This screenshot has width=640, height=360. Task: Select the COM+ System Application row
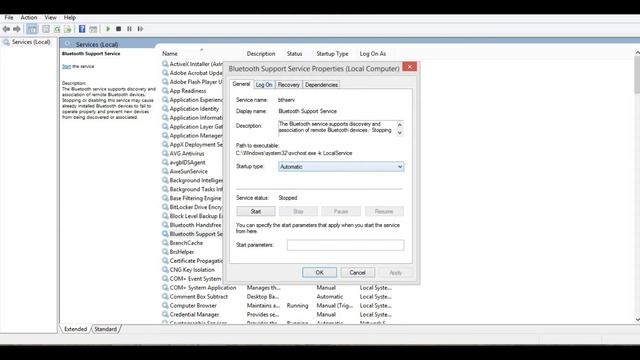point(276,288)
